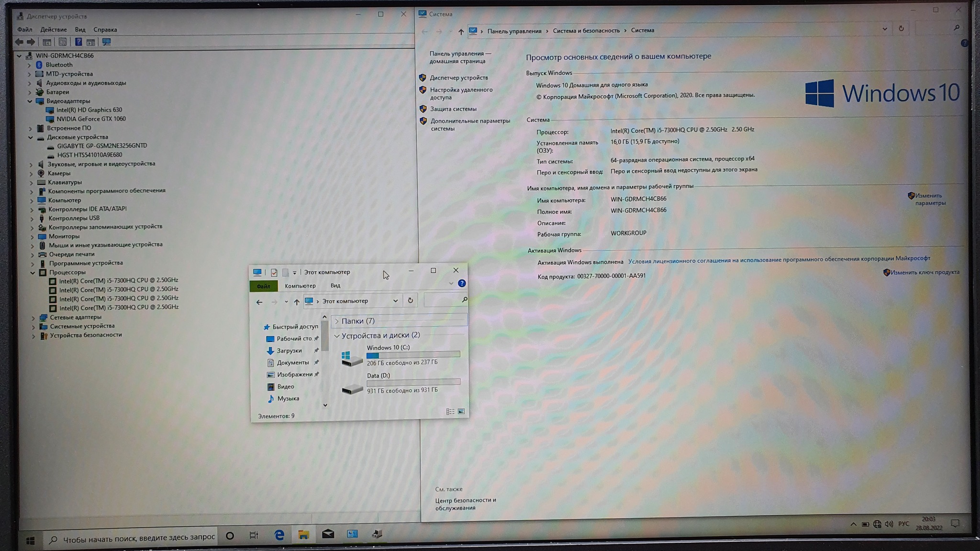Open Explorer address bar dropdown
This screenshot has width=980, height=551.
point(396,301)
